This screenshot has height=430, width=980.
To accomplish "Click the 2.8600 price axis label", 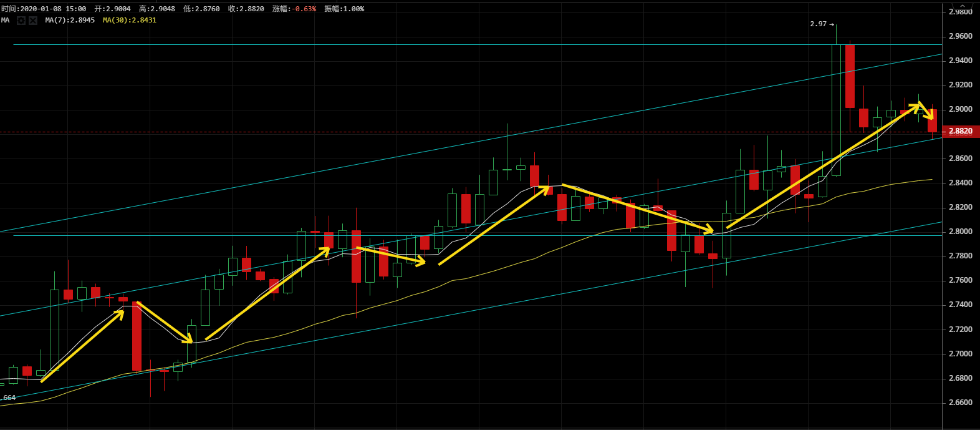I will click(x=960, y=159).
